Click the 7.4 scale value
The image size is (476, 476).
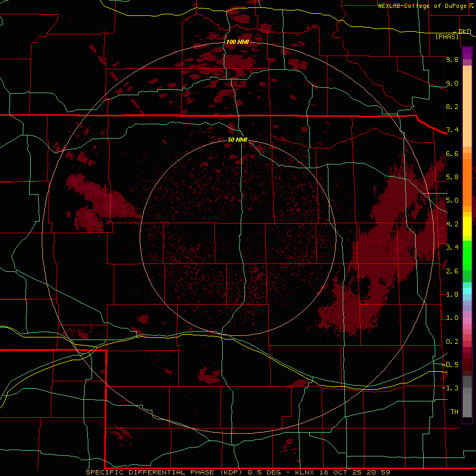coord(452,130)
